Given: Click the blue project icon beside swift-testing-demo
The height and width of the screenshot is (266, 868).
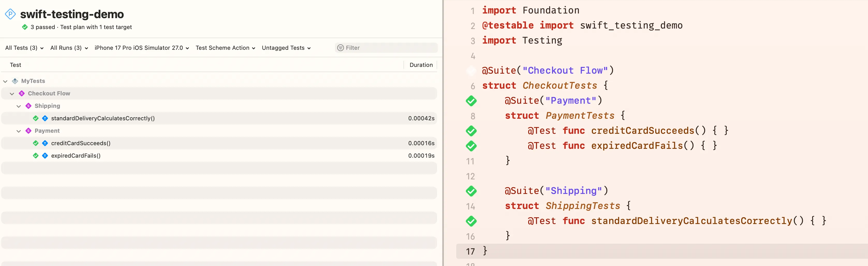Looking at the screenshot, I should 10,14.
